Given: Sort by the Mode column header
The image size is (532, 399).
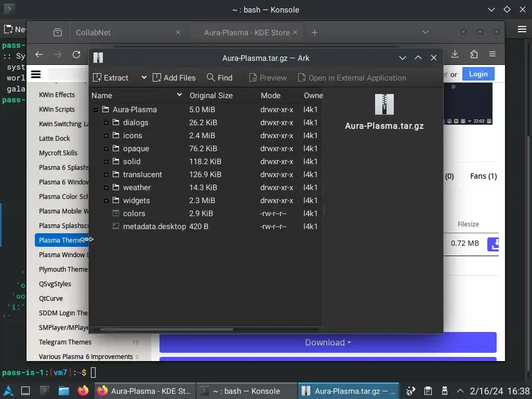Looking at the screenshot, I should click(x=279, y=96).
